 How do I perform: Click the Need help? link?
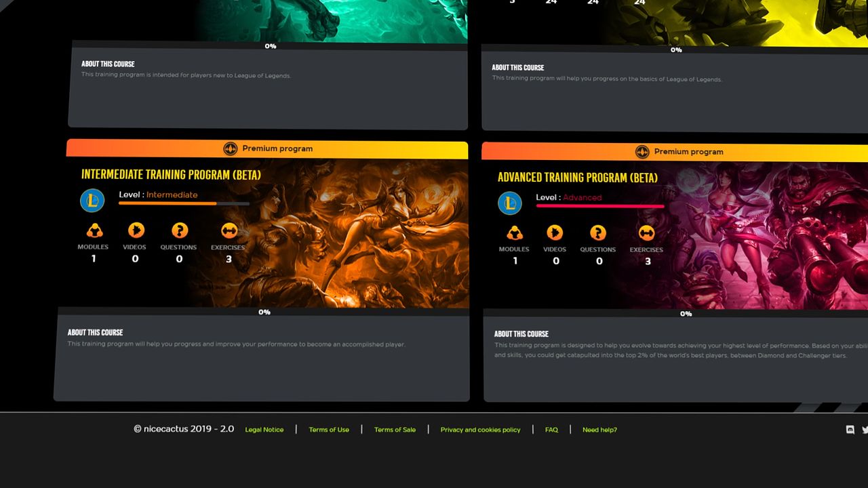599,430
